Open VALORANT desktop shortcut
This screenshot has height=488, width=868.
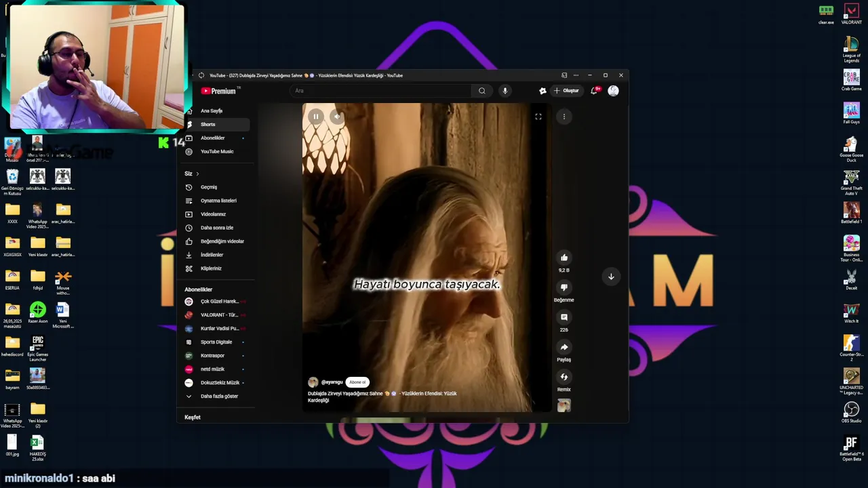tap(851, 14)
